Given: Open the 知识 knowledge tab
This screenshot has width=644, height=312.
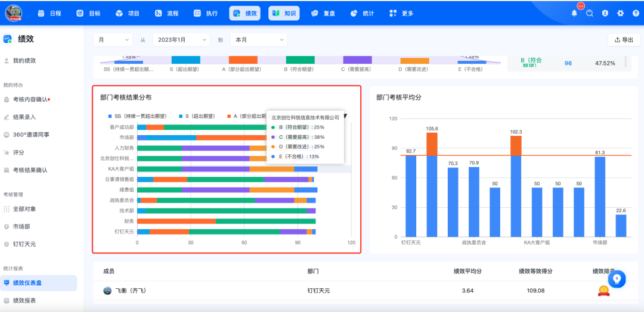Looking at the screenshot, I should (x=284, y=13).
